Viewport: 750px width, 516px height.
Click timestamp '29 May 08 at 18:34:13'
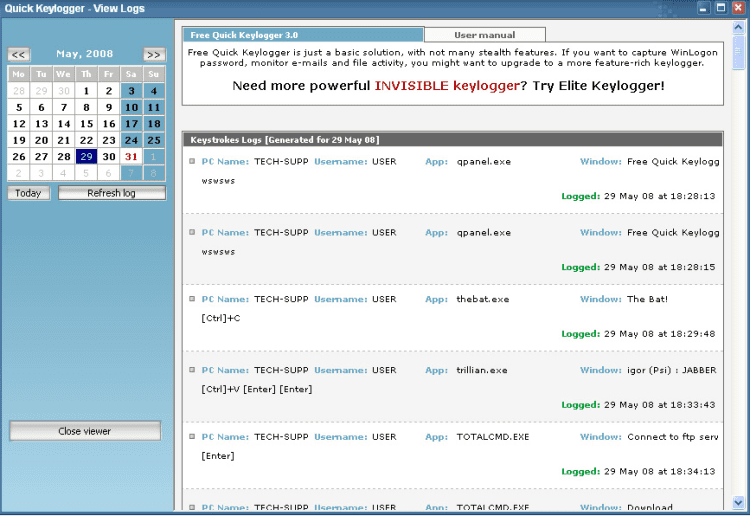coord(660,472)
